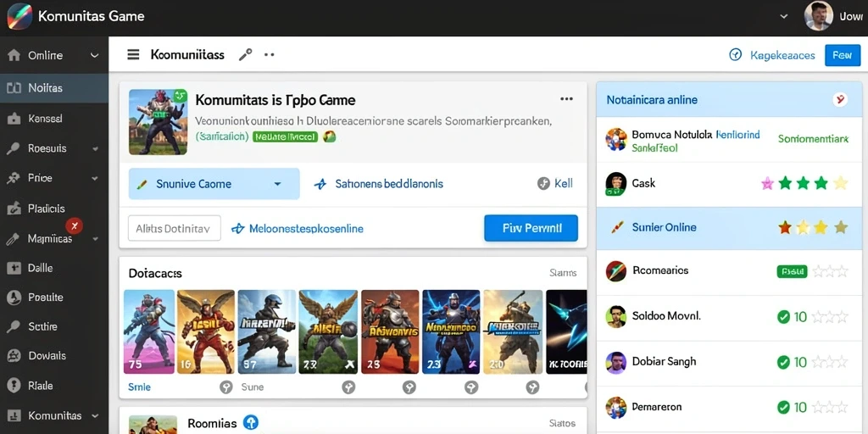The width and height of the screenshot is (868, 434).
Task: Toggle the green check for Pemareron
Action: [782, 408]
